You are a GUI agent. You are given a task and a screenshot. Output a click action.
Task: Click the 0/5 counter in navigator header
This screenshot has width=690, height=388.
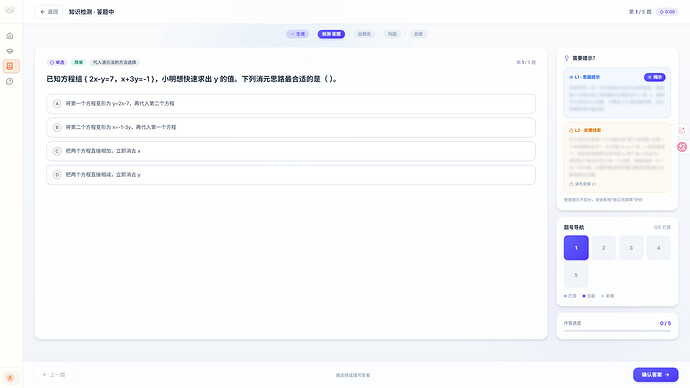point(662,227)
